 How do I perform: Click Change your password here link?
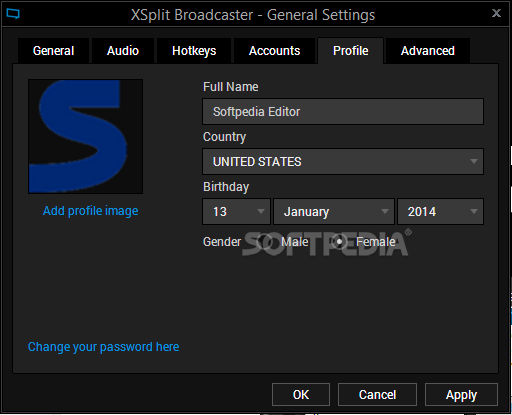click(103, 347)
